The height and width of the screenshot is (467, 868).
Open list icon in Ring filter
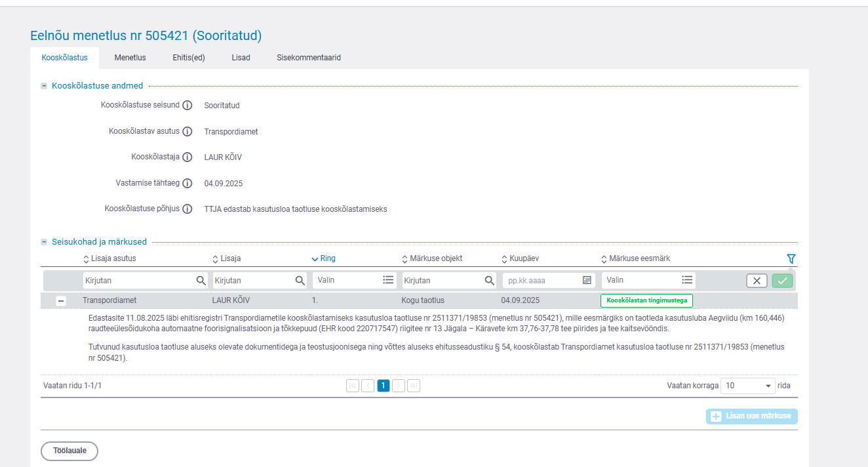(x=389, y=280)
